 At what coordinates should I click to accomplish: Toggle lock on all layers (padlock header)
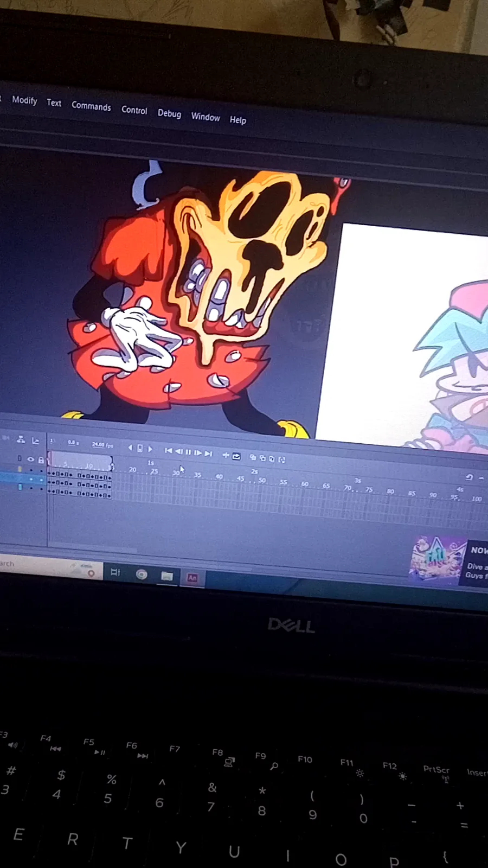[x=41, y=460]
